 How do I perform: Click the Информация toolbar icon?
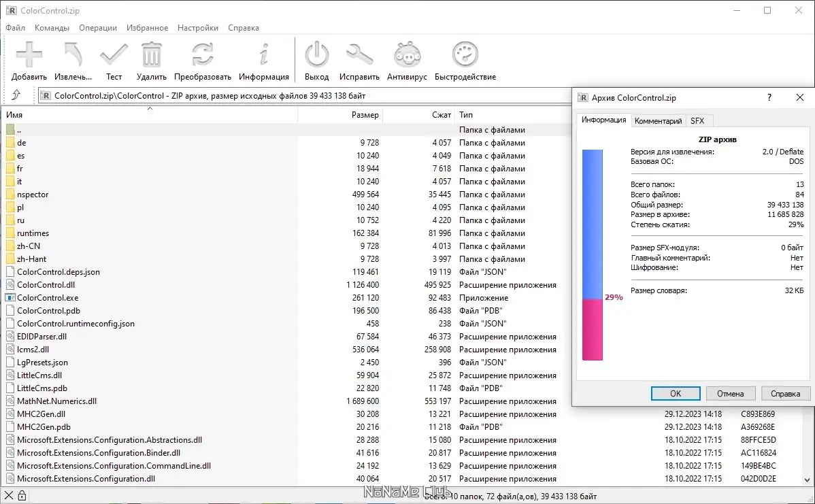coord(264,53)
